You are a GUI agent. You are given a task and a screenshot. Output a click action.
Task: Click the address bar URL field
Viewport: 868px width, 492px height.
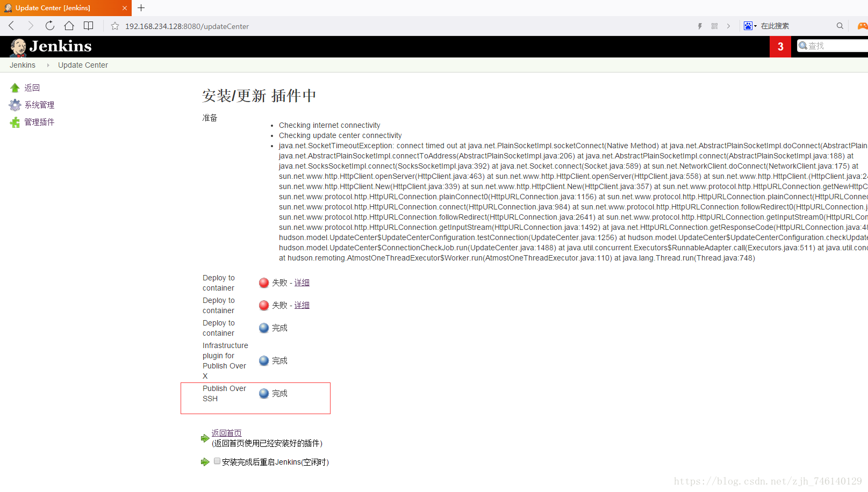click(398, 26)
